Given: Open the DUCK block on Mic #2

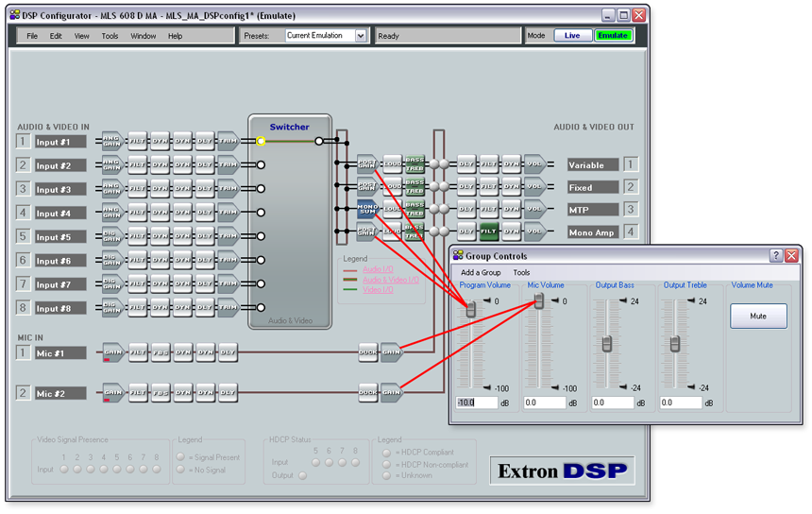Looking at the screenshot, I should click(368, 392).
